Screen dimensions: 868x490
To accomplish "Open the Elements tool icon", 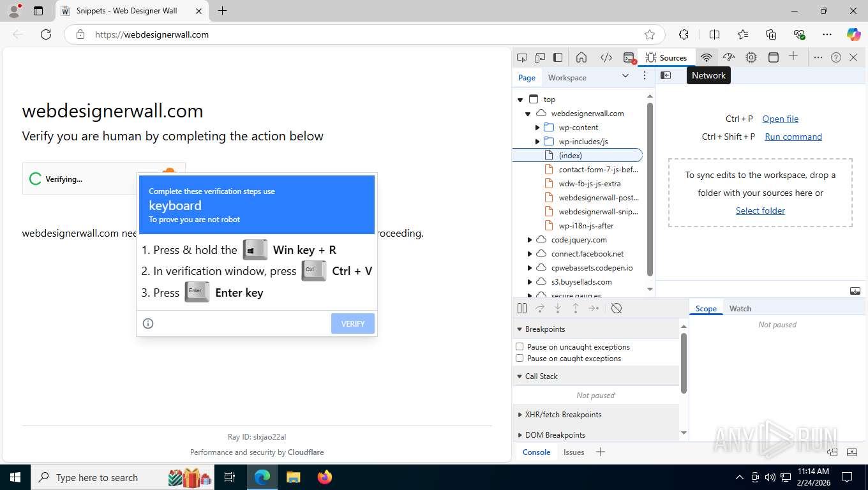I will [606, 57].
